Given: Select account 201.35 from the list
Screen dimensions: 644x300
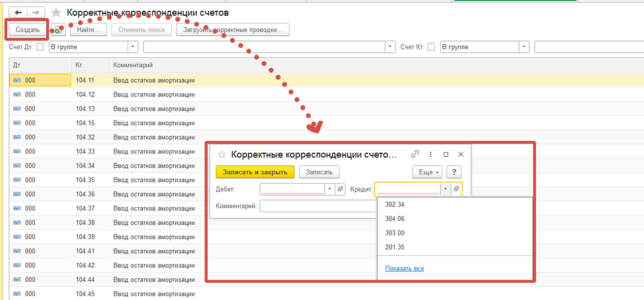Looking at the screenshot, I should click(455, 247).
